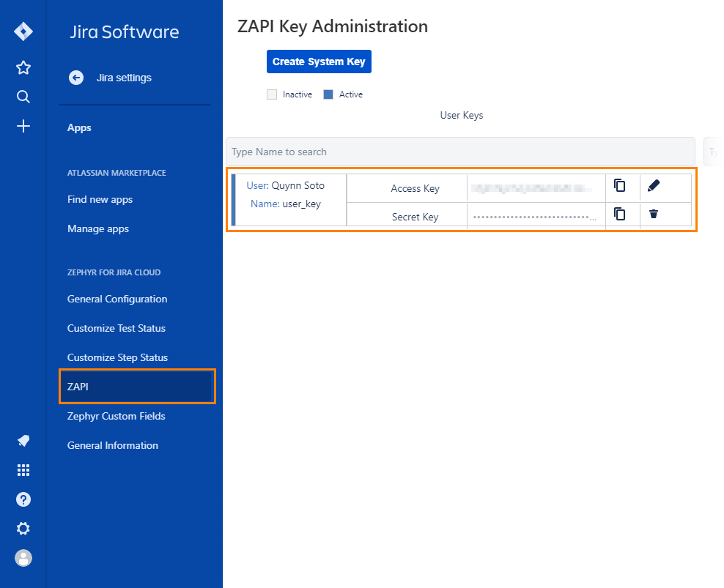
Task: Click 'ZAPI Key Administration' heading
Action: point(333,26)
